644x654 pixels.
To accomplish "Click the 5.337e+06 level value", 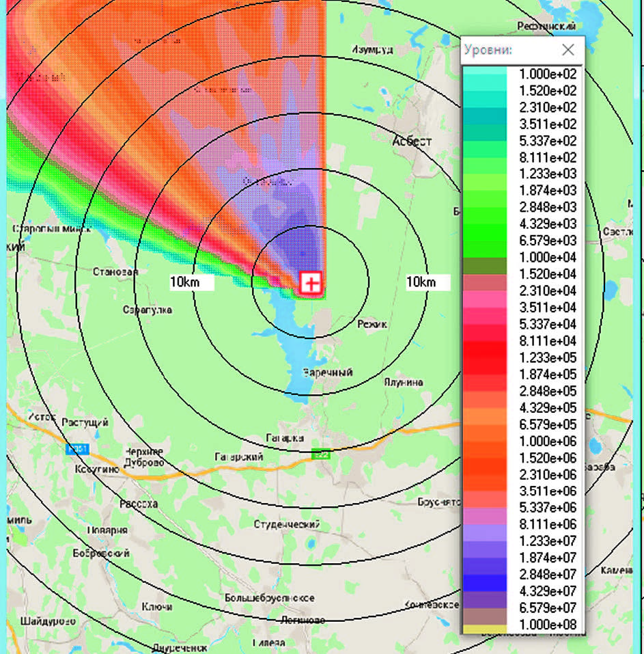I will pyautogui.click(x=548, y=508).
